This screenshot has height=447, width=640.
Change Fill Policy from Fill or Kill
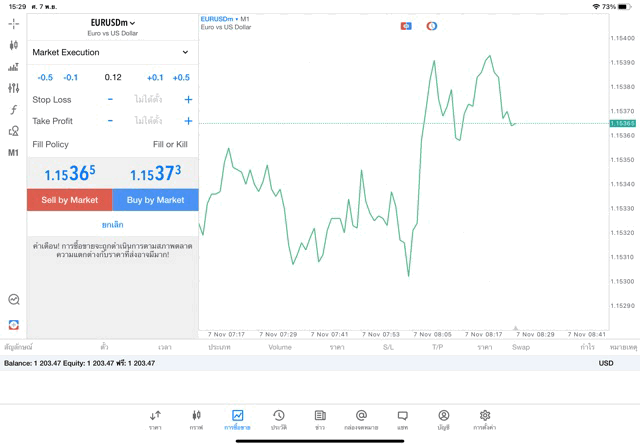(169, 145)
